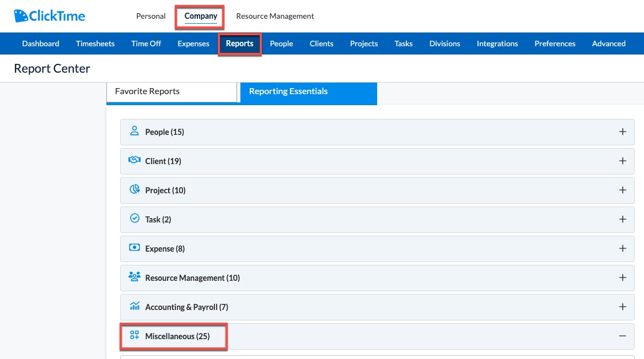Open Tasks in the navigation bar
This screenshot has height=359, width=644.
(403, 43)
